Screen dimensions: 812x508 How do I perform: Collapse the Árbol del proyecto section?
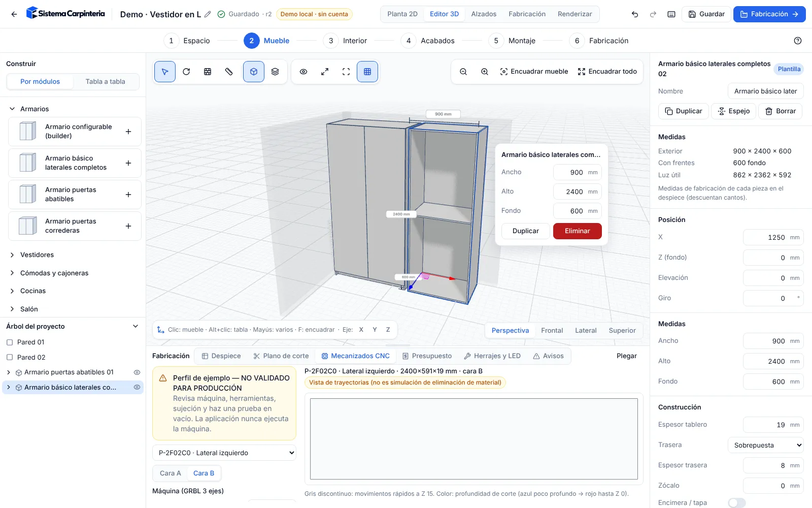[x=136, y=326]
